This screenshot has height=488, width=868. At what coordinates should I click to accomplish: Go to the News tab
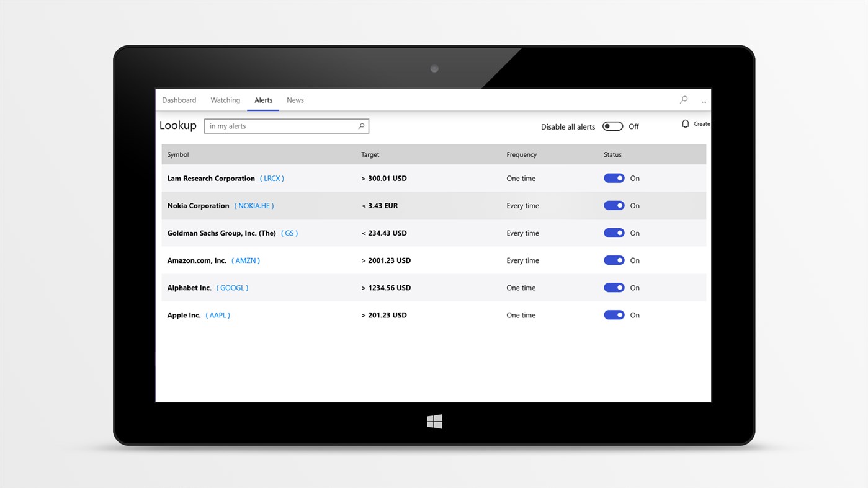click(295, 100)
